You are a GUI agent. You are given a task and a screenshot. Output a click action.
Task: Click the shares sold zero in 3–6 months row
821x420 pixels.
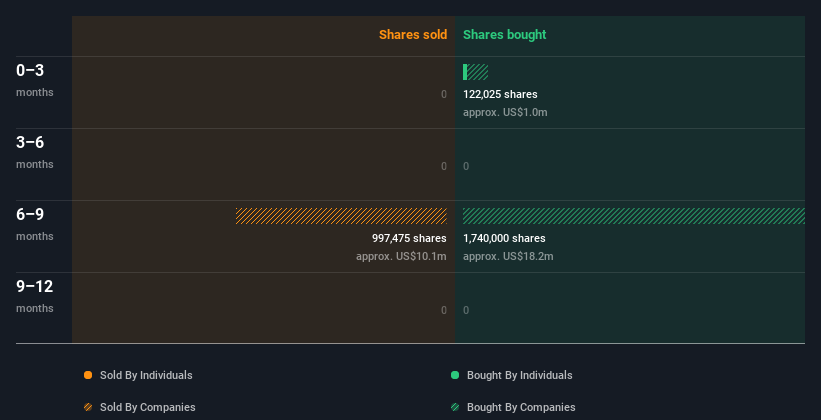[x=444, y=166]
